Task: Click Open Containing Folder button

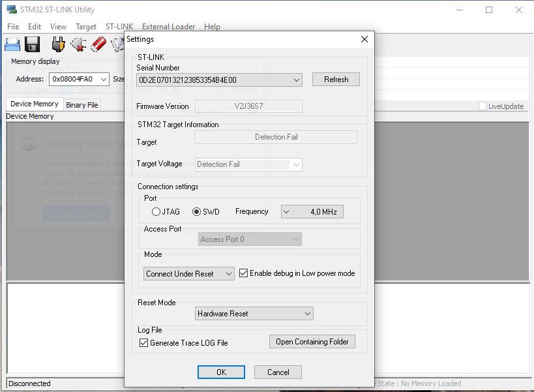Action: coord(312,342)
